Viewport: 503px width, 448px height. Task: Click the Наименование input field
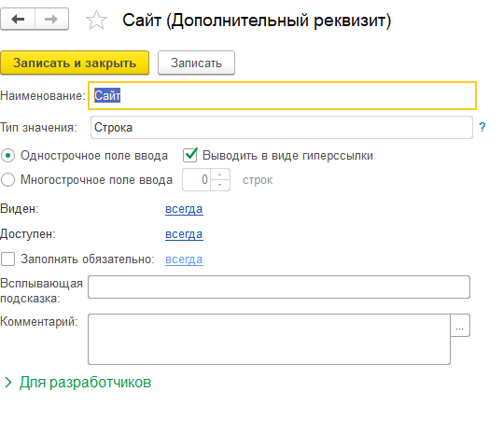282,95
